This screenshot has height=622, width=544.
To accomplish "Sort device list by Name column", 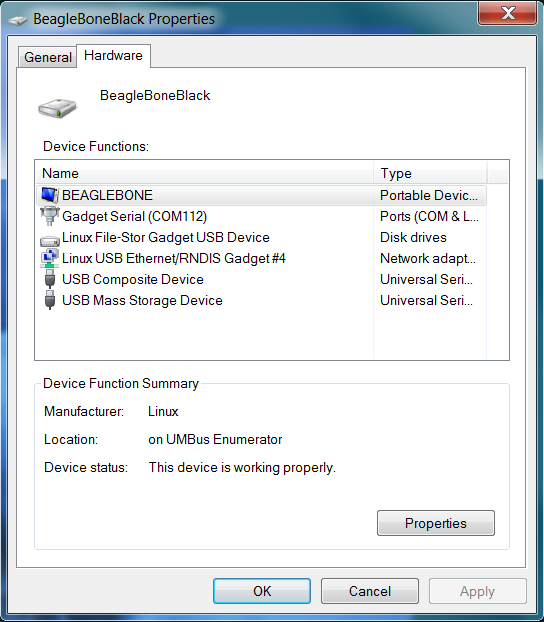I will pos(204,173).
